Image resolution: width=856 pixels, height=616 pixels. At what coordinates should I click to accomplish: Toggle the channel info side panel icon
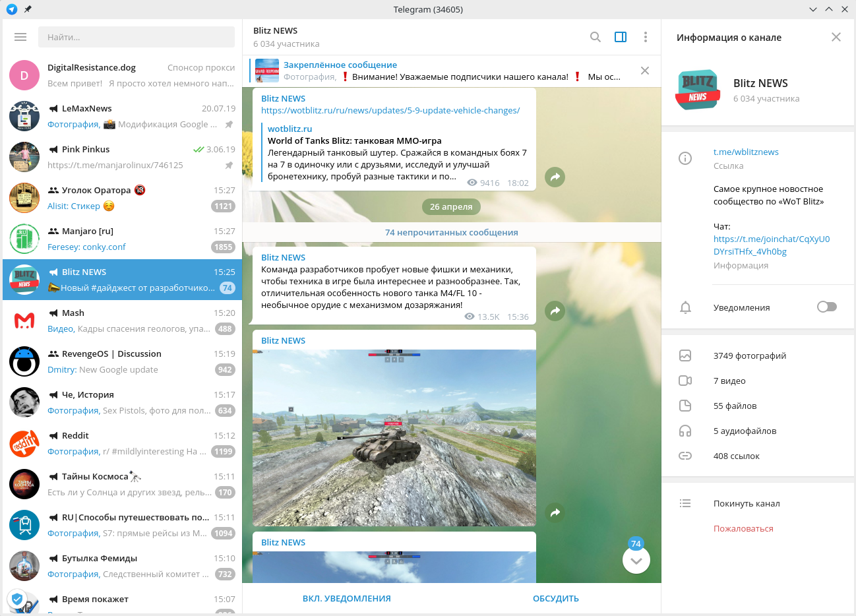coord(621,37)
